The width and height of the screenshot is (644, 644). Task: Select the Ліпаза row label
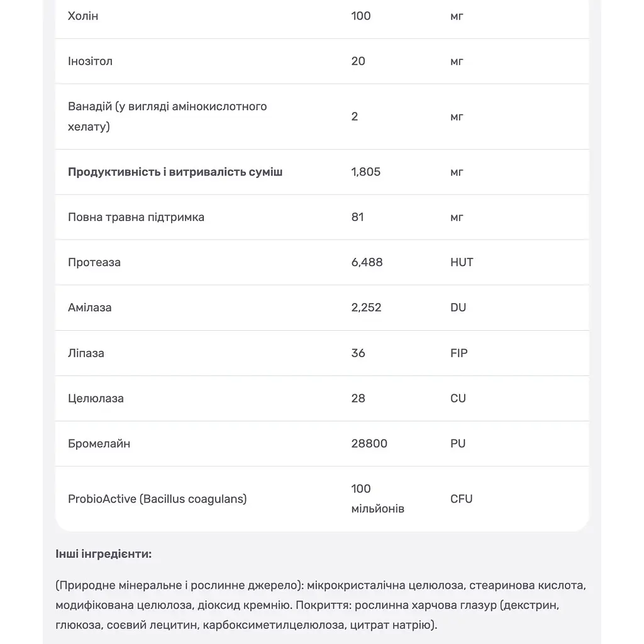coord(86,353)
